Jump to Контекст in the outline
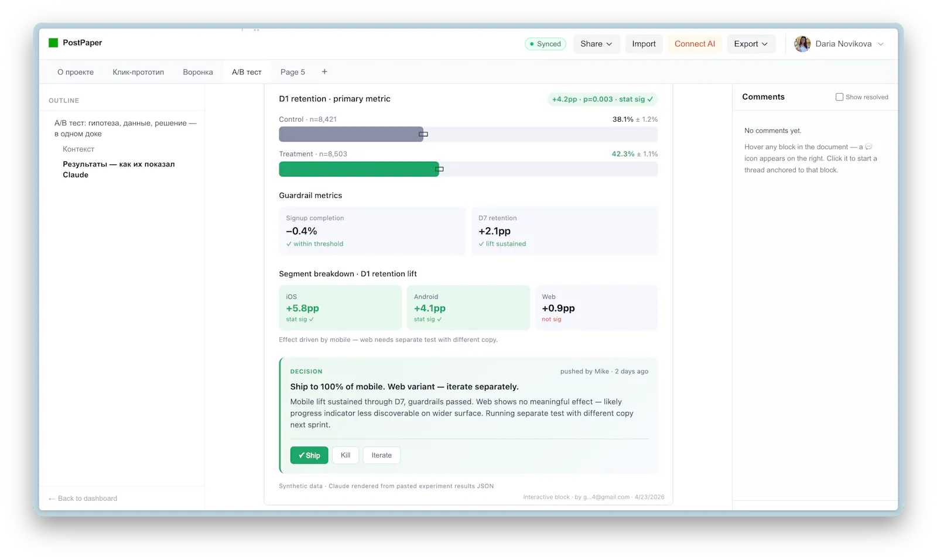 78,149
